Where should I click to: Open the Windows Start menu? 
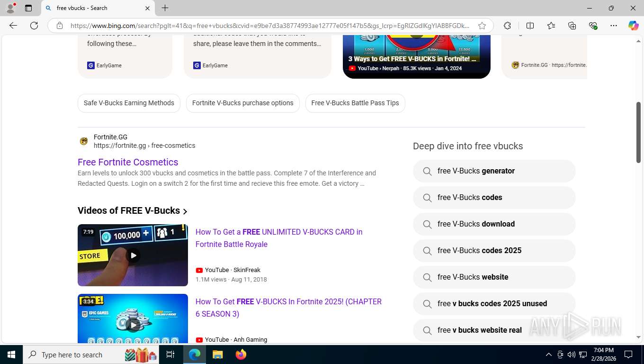[x=11, y=355]
